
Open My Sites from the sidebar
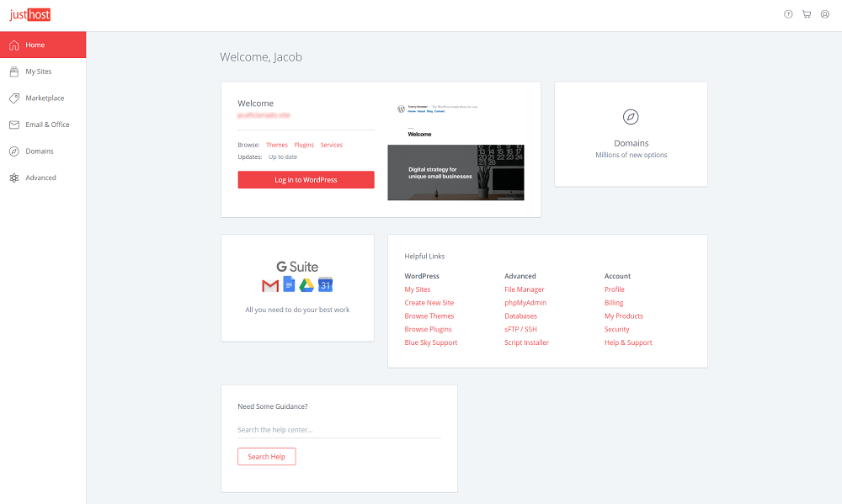coord(43,72)
